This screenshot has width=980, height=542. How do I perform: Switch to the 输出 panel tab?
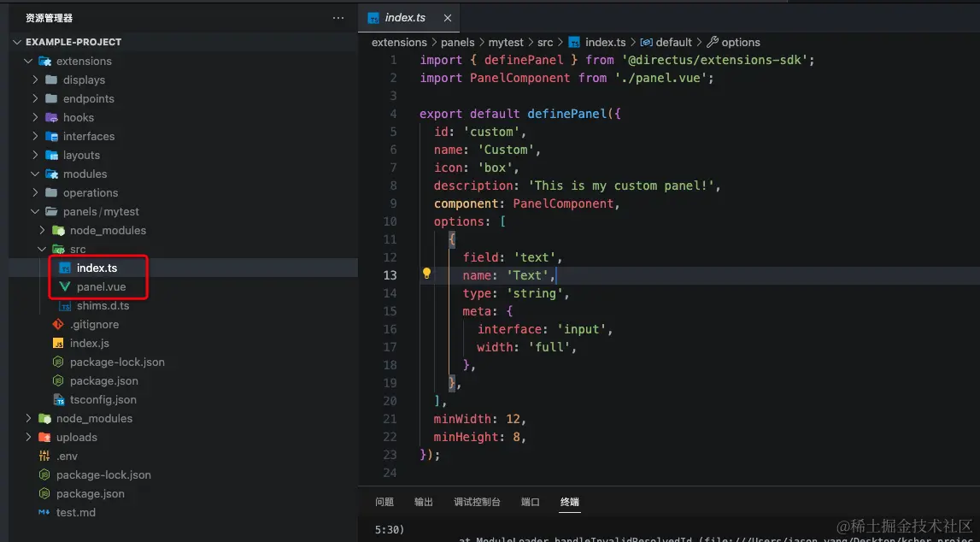pyautogui.click(x=423, y=502)
